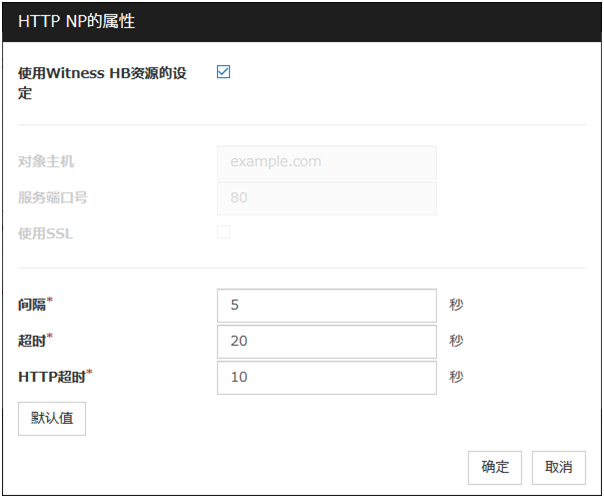604x498 pixels.
Task: Click the 秒 unit beside 间隔 field
Action: [x=456, y=305]
